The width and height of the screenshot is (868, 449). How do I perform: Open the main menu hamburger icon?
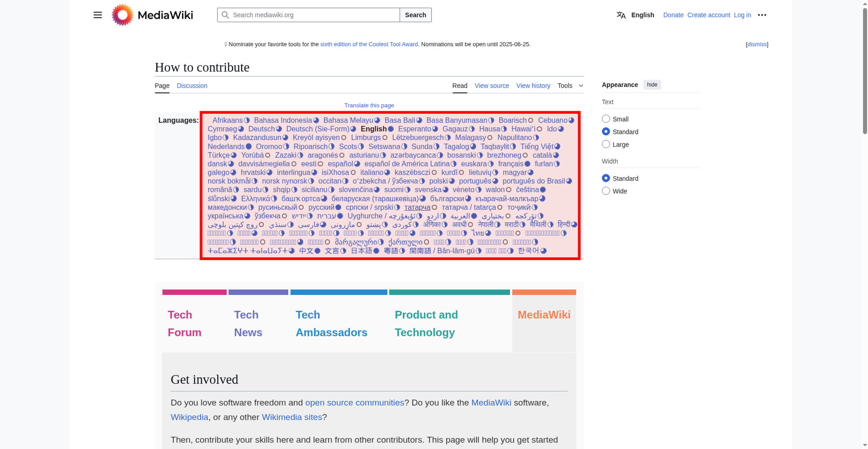point(98,15)
